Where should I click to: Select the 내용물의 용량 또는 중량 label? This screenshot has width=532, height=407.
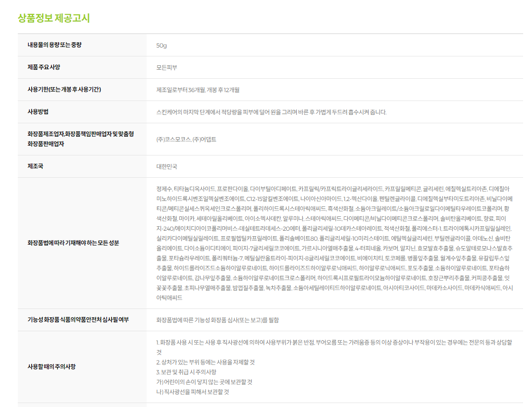pos(54,45)
